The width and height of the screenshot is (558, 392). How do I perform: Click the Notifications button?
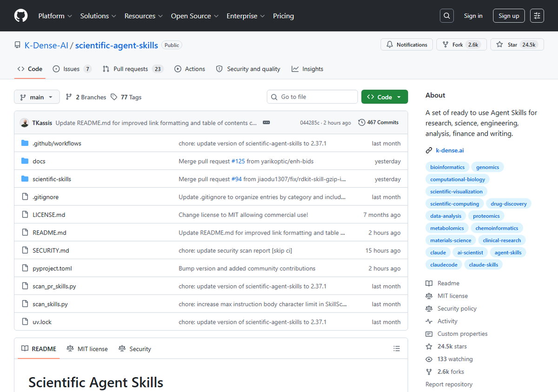point(407,45)
